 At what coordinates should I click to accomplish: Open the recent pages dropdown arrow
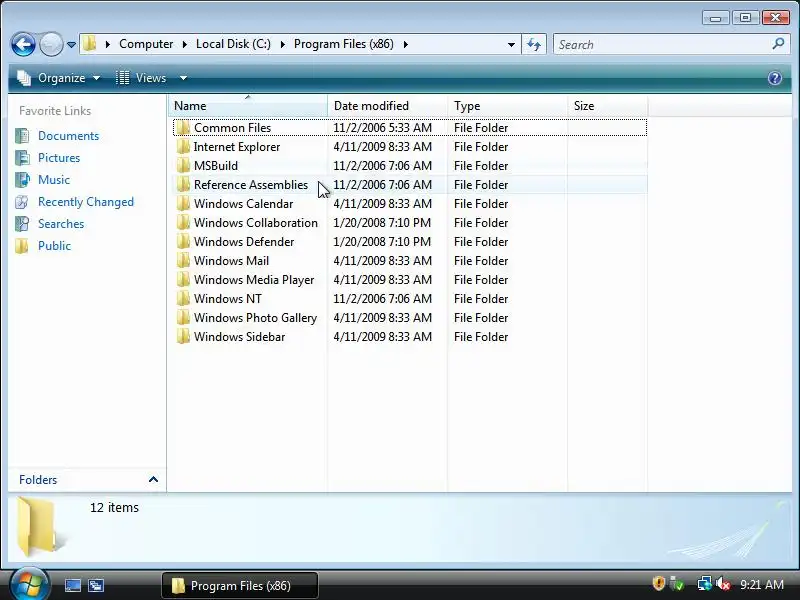[71, 45]
